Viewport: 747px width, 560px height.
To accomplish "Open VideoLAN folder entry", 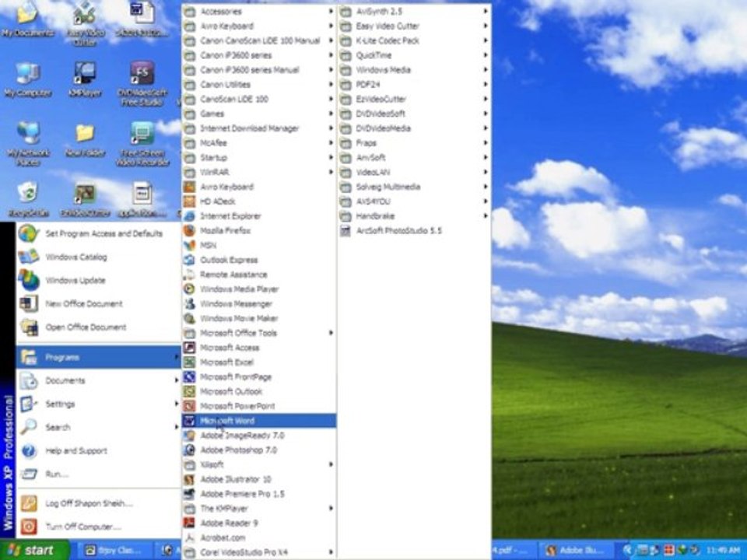I will [x=414, y=172].
